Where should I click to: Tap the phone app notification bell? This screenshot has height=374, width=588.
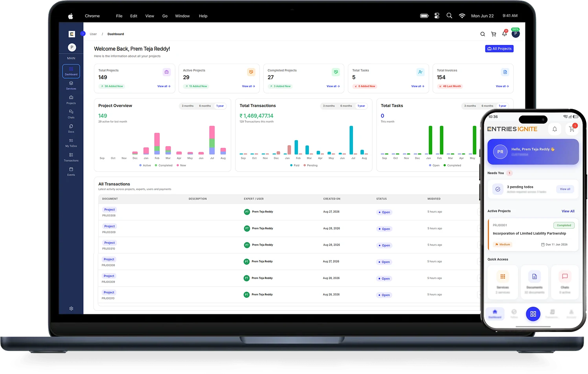pos(555,129)
